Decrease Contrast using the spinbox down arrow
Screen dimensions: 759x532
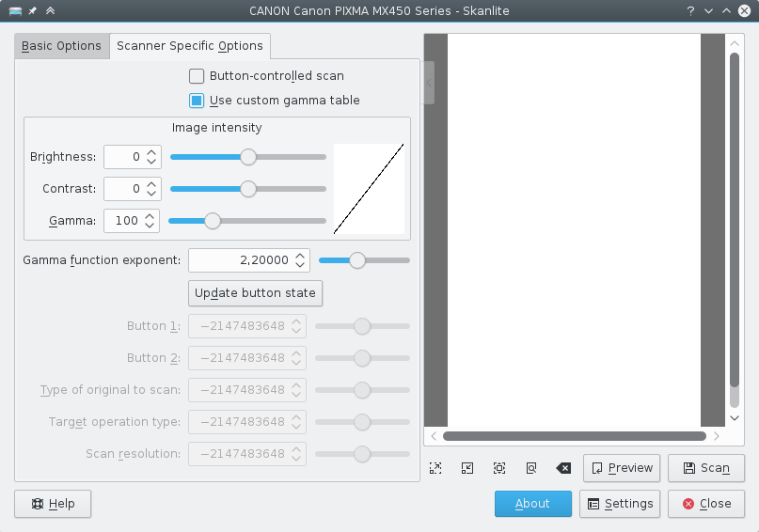tap(152, 194)
